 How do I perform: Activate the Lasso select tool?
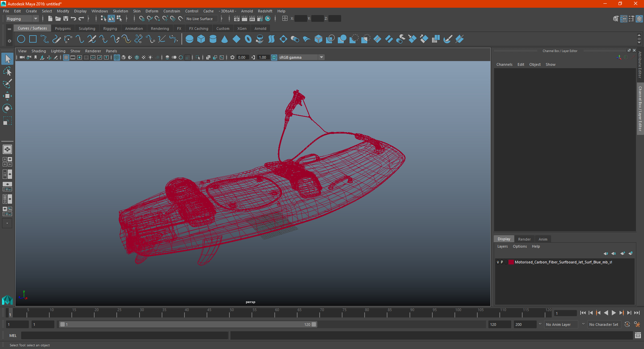7,71
